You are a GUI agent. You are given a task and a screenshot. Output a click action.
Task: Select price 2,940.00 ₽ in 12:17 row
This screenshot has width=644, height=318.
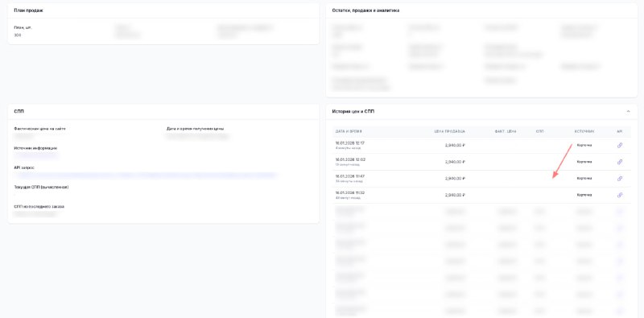[x=455, y=145]
